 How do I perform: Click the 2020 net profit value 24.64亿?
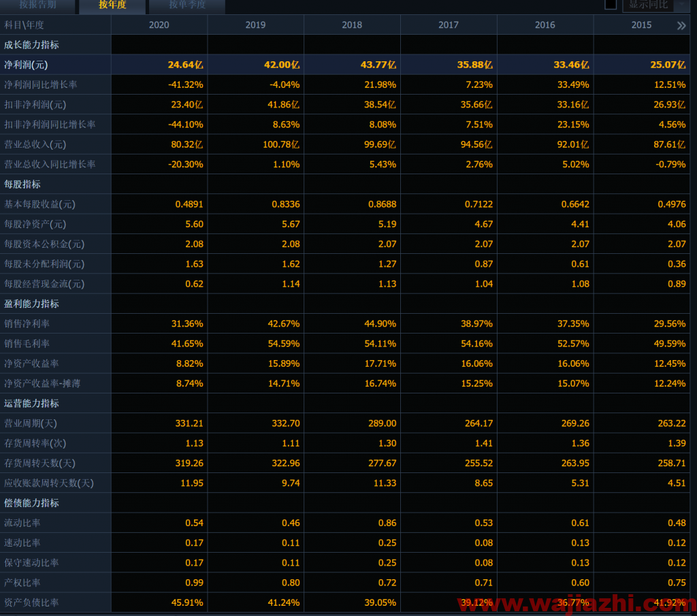pyautogui.click(x=185, y=65)
